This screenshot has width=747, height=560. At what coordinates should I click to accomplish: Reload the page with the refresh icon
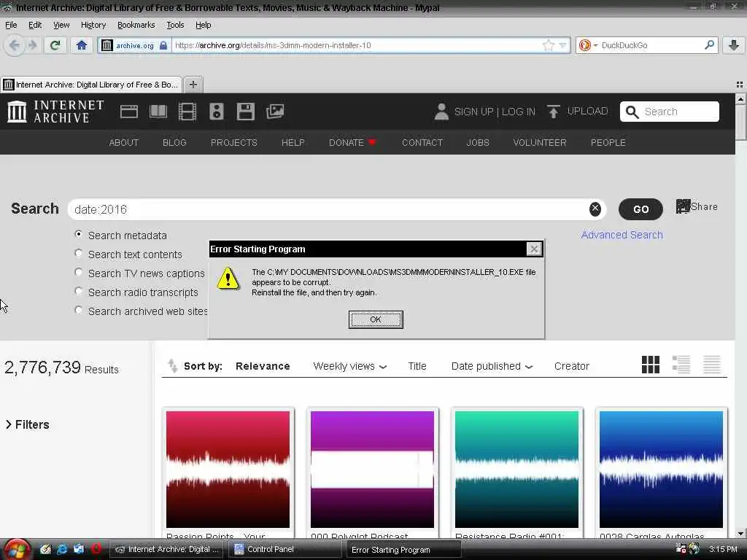tap(55, 45)
